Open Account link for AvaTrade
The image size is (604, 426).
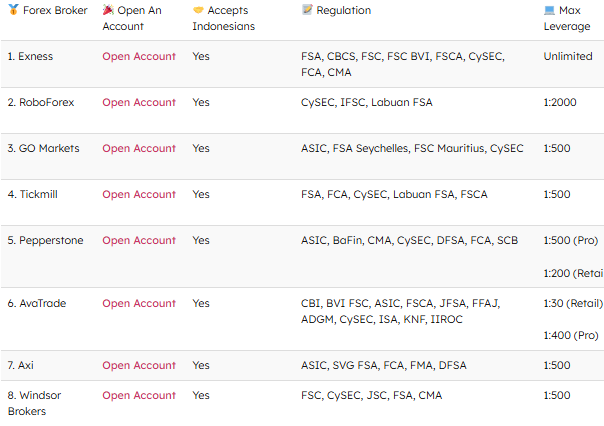pos(139,303)
